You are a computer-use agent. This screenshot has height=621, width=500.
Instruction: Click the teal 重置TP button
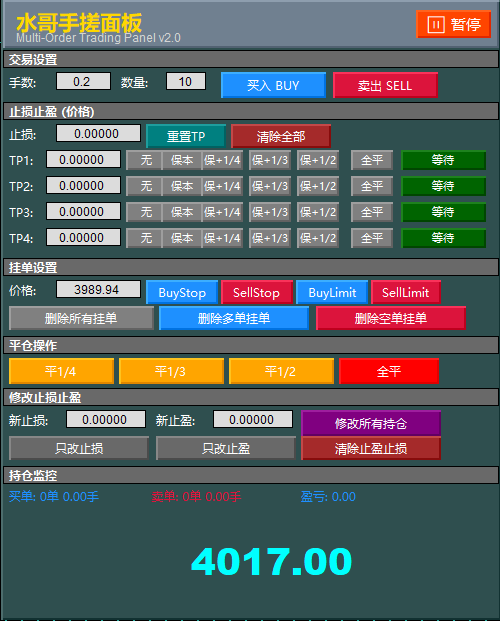(x=186, y=136)
